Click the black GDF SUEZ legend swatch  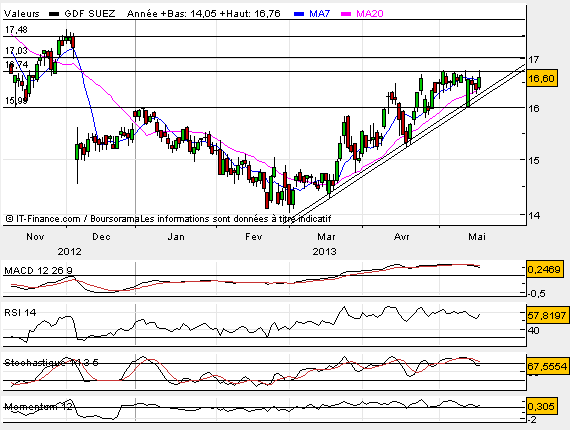point(54,14)
